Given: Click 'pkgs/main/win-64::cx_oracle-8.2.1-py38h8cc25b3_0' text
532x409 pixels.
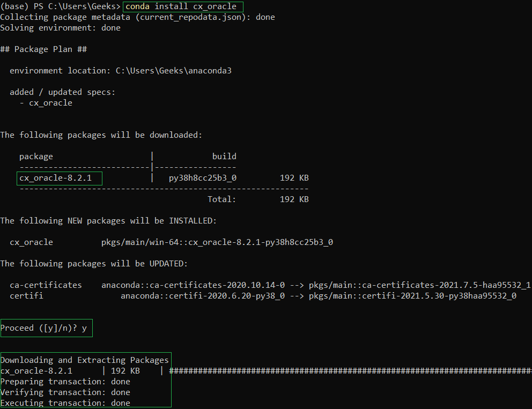Looking at the screenshot, I should 217,242.
